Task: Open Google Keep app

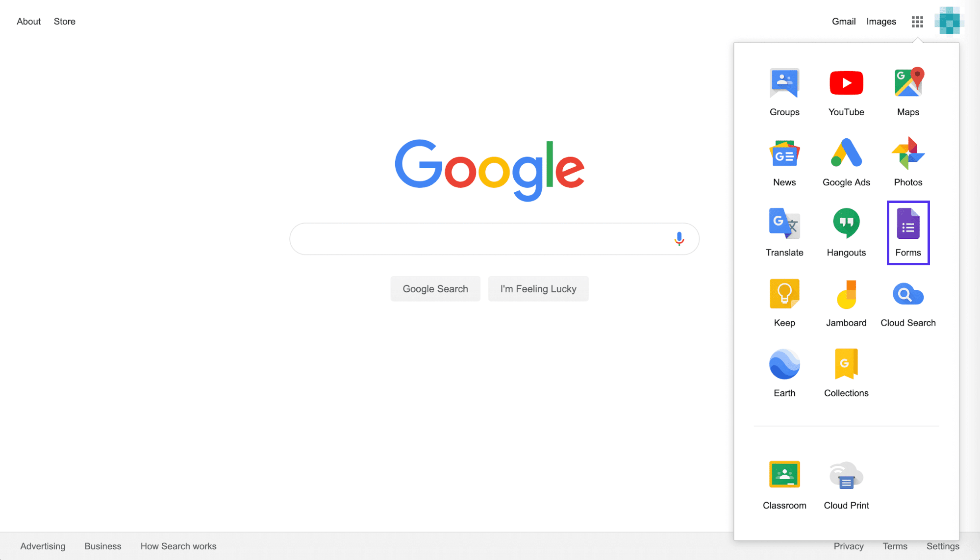Action: click(x=784, y=302)
